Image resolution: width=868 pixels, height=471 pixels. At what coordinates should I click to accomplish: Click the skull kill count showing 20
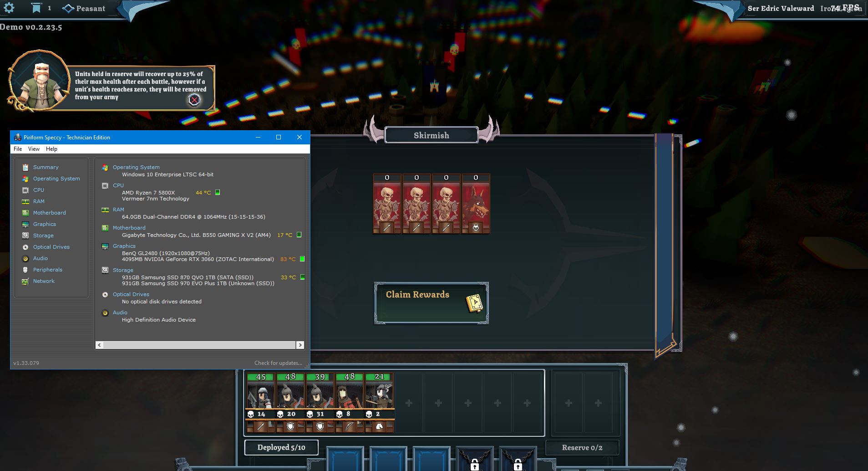click(x=286, y=414)
